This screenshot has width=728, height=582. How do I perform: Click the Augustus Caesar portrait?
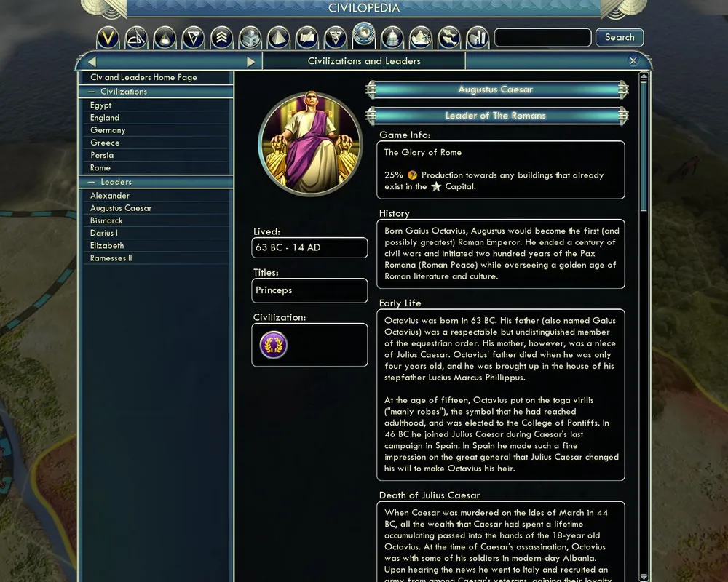coord(310,143)
